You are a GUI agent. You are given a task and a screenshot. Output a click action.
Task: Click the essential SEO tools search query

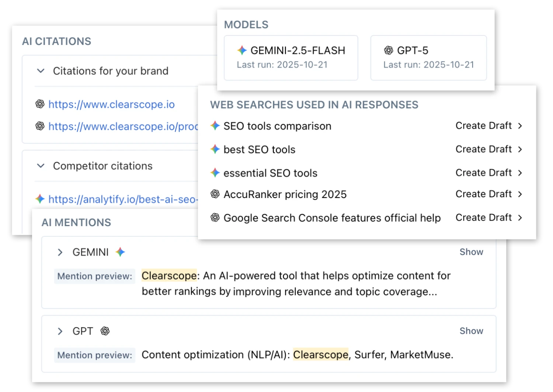click(270, 173)
